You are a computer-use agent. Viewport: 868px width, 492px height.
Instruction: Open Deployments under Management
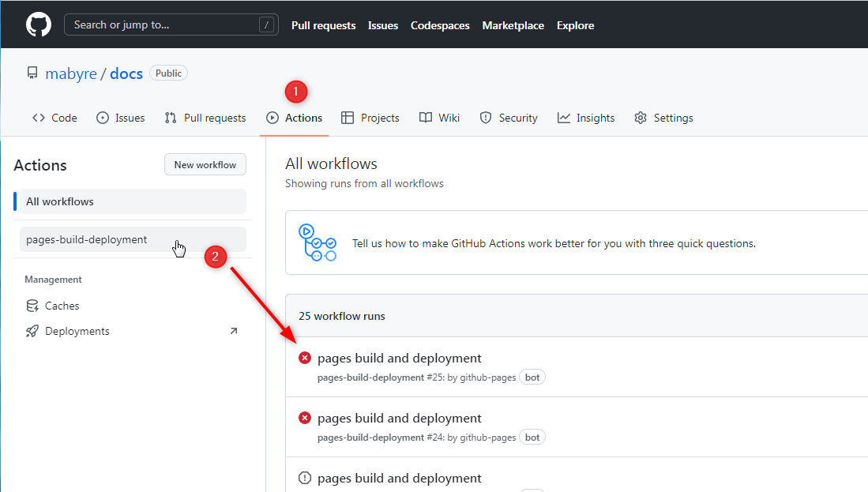pos(132,331)
